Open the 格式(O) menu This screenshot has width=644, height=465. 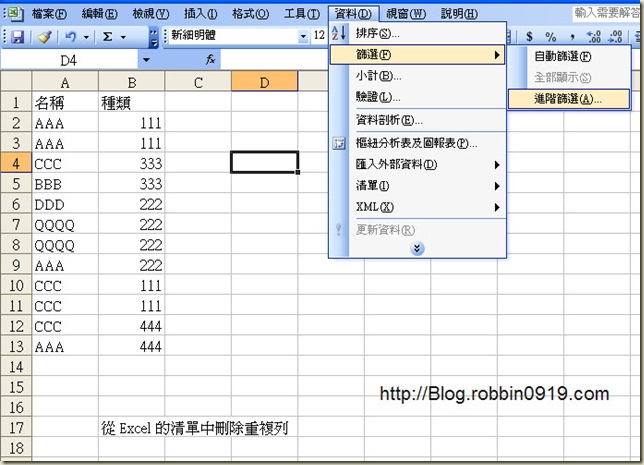coord(251,14)
